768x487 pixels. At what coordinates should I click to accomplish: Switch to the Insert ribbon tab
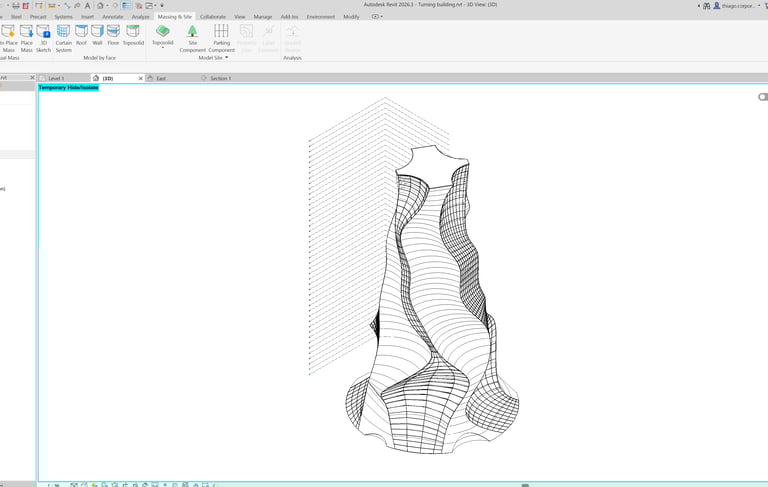(87, 17)
